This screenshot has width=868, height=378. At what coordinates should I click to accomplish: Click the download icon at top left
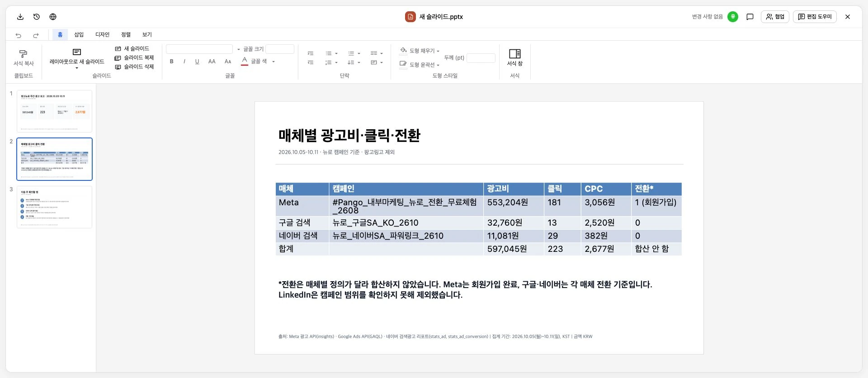[x=20, y=17]
